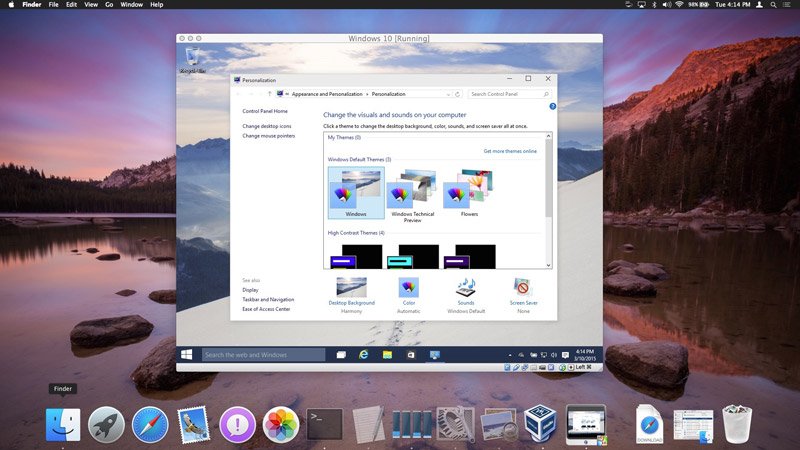Open the Trash in the Dock
The height and width of the screenshot is (450, 800).
tap(737, 423)
